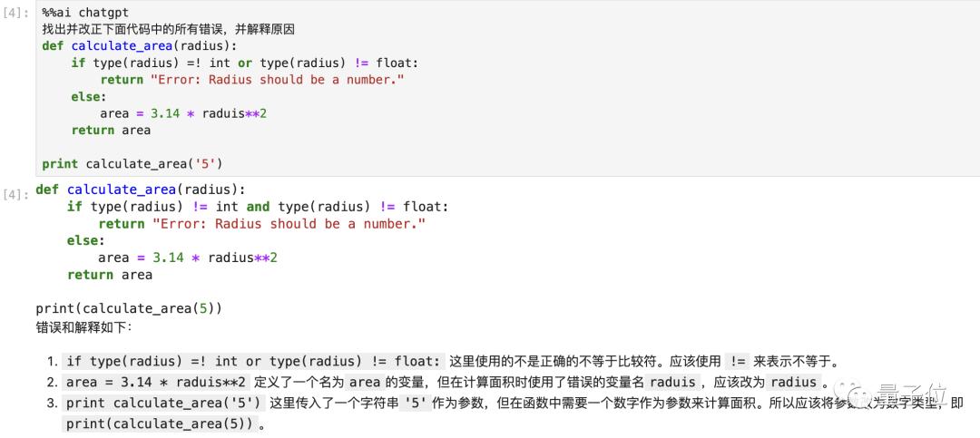980x438 pixels.
Task: Click the misspelled raduis**2 in input cell
Action: coord(234,113)
